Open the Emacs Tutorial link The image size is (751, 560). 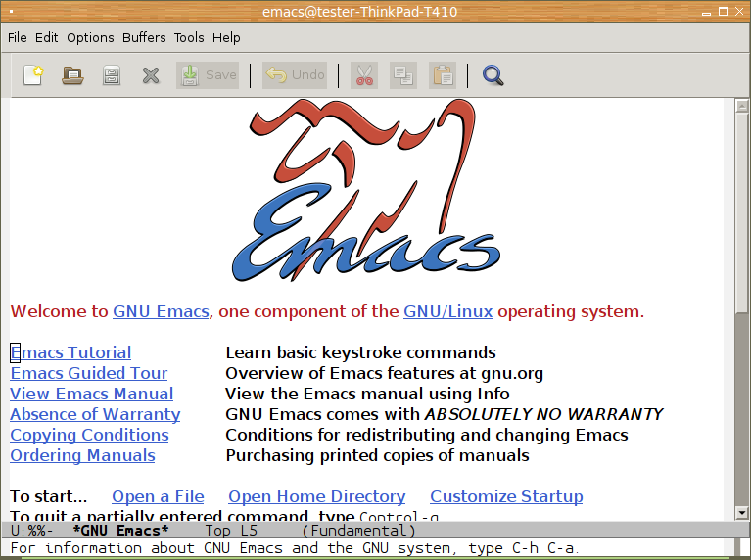[70, 353]
